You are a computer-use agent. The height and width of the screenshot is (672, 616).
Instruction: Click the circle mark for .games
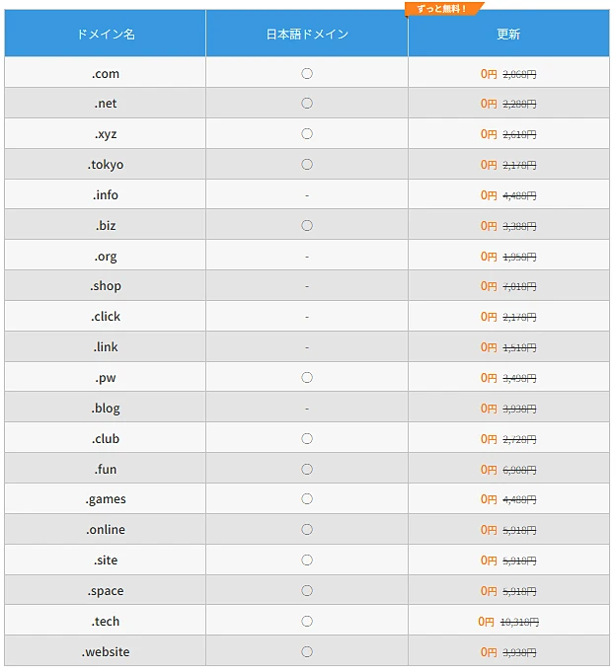307,499
